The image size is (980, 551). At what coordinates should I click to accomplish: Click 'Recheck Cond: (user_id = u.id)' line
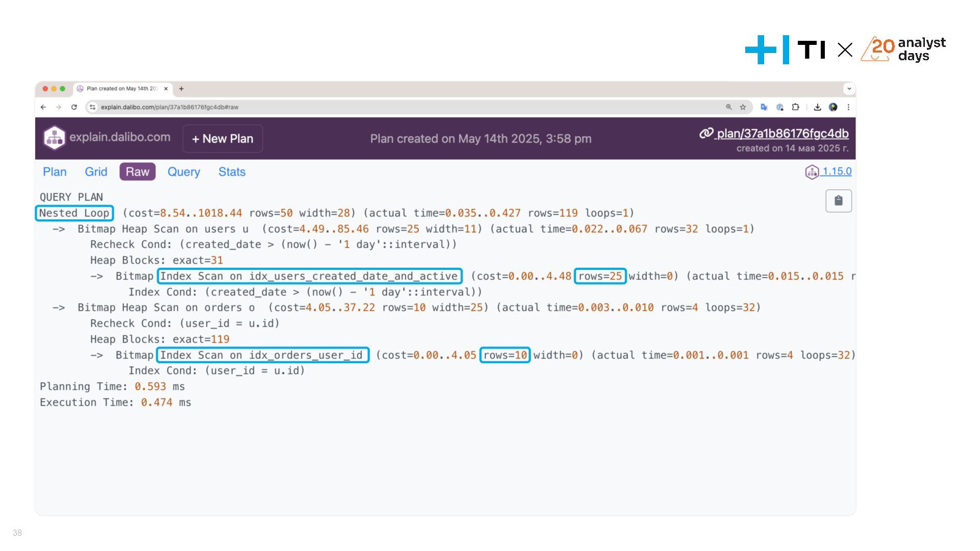tap(185, 323)
